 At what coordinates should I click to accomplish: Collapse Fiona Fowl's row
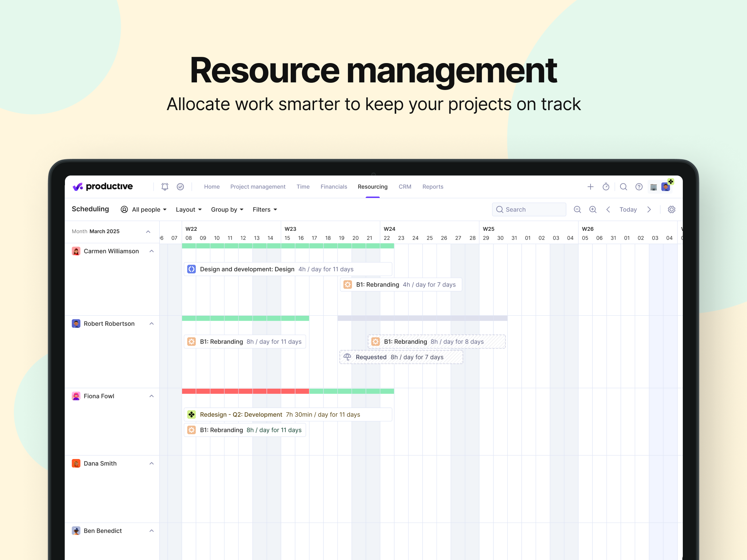click(x=152, y=396)
